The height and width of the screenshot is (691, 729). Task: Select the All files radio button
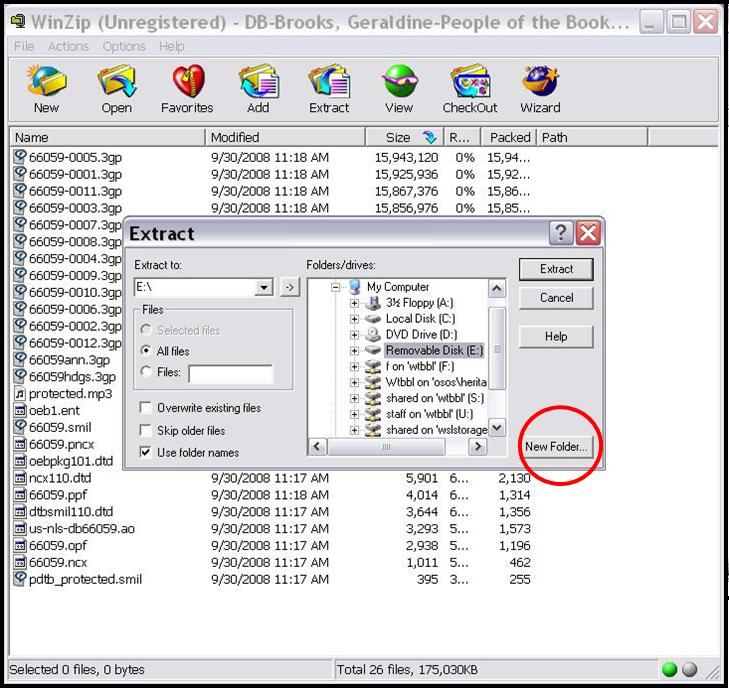[146, 351]
